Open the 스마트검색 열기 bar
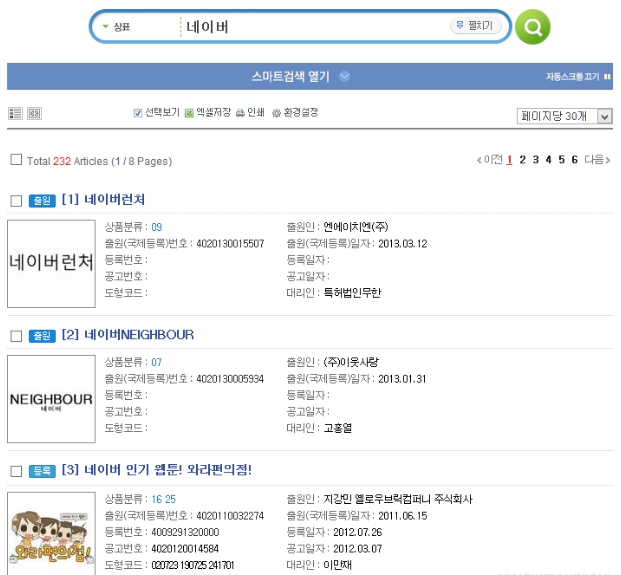621x575 pixels. [310, 76]
